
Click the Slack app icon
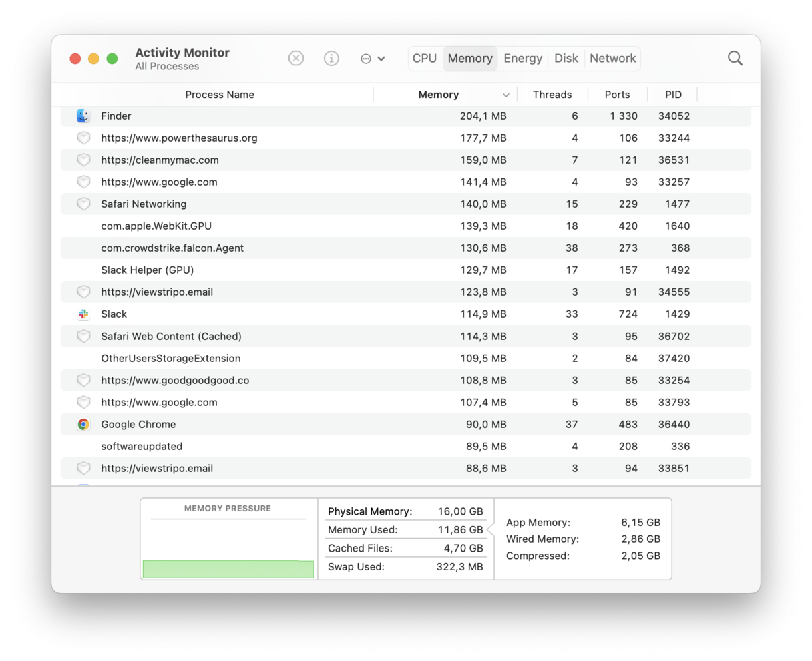83,314
